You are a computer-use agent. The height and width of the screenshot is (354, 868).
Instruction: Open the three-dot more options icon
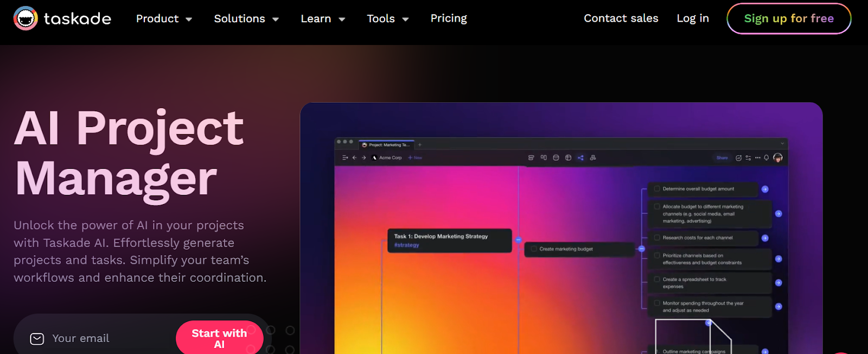pos(758,158)
